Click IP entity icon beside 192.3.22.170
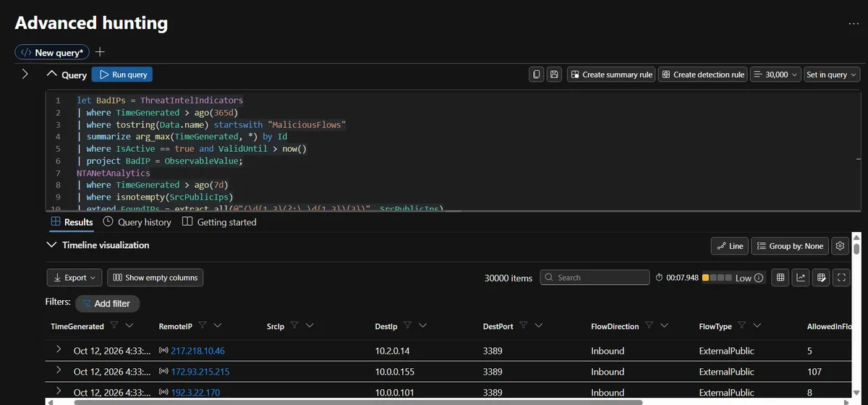The image size is (868, 405). pyautogui.click(x=163, y=393)
